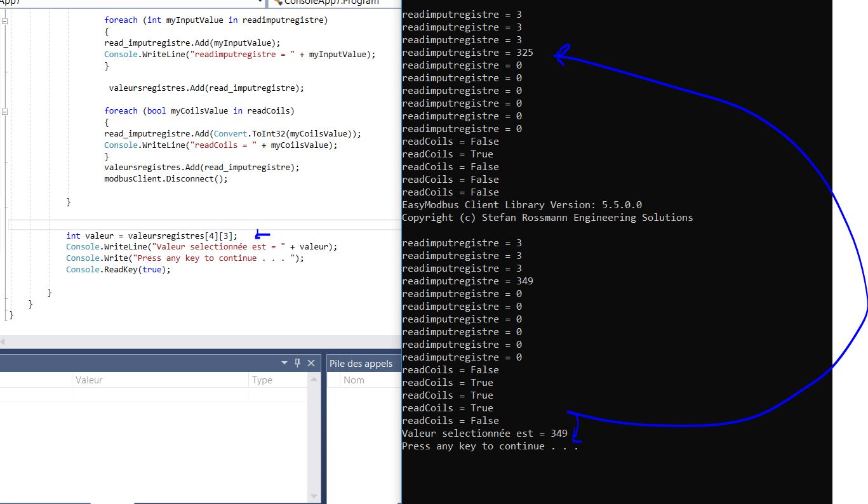Click code line 'Console.ReadKey(true);'
This screenshot has width=868, height=504.
coord(119,270)
